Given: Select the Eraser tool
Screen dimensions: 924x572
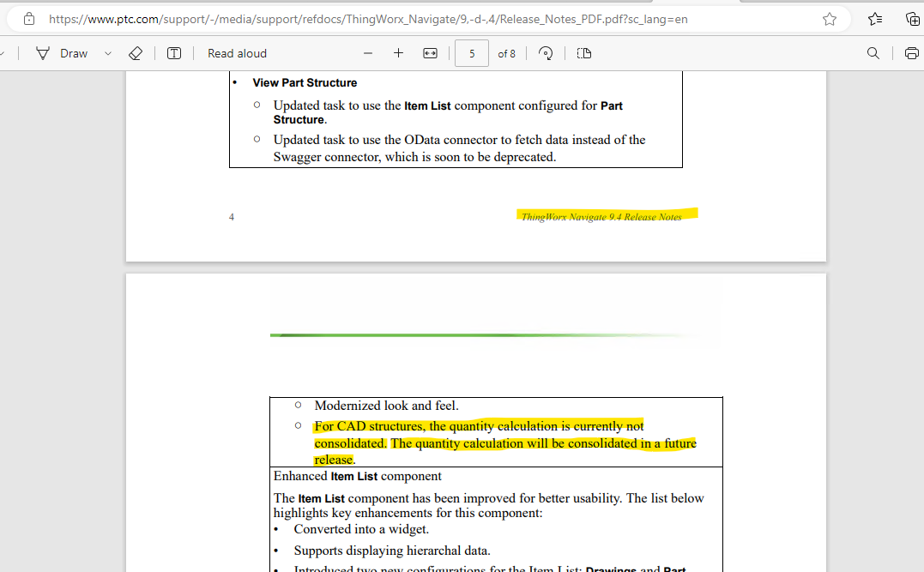Looking at the screenshot, I should coord(135,53).
